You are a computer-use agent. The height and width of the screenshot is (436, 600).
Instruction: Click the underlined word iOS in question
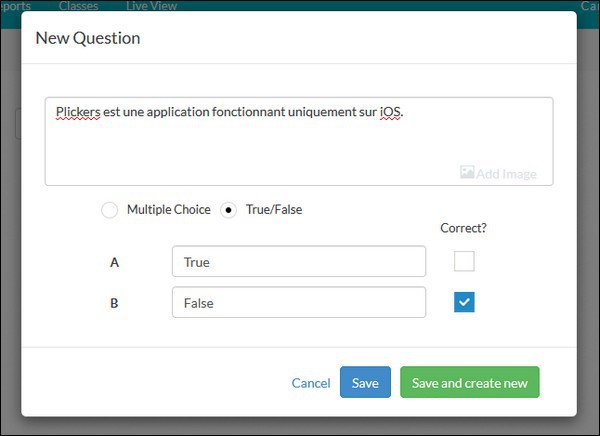[390, 112]
